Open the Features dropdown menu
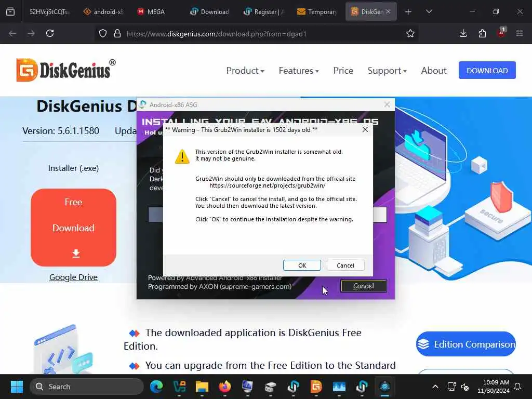Screen dimensions: 532x399 [299, 71]
